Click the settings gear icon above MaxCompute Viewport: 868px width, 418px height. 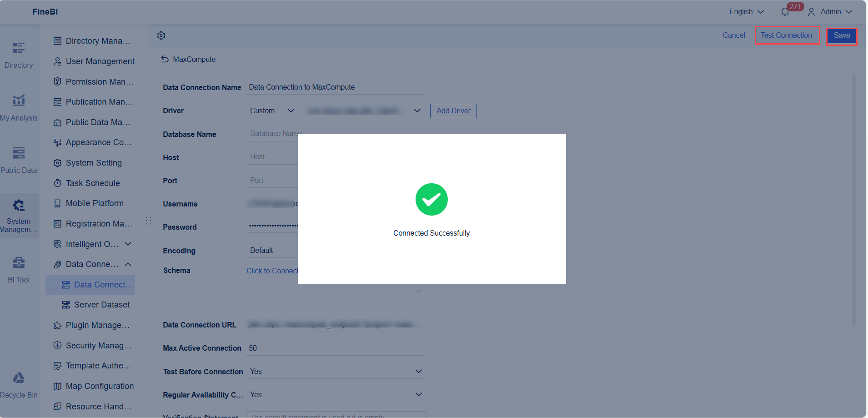point(161,35)
